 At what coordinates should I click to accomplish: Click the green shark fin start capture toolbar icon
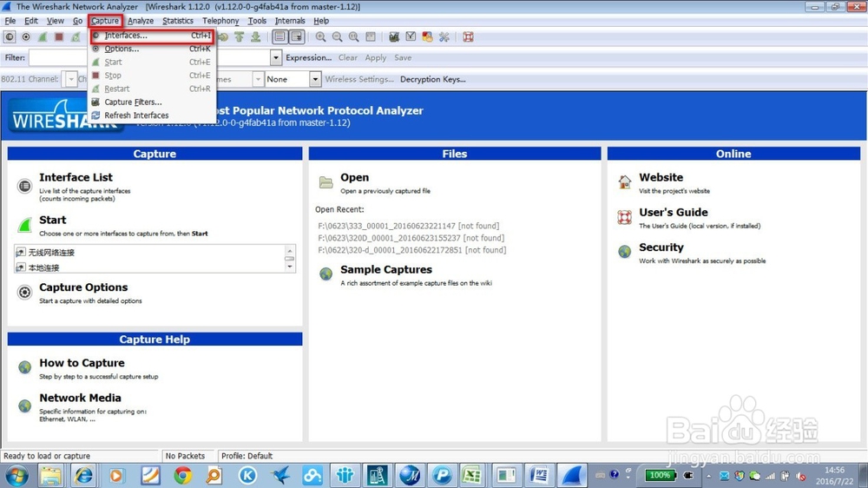pos(43,37)
